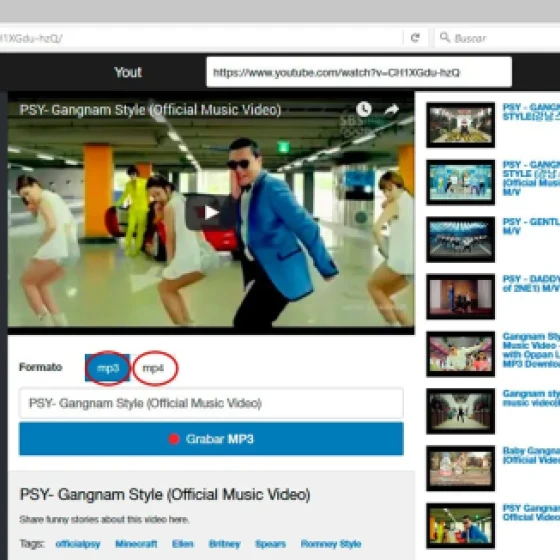Open first PSY Gangnam Style thumbnail
Screen dimensions: 560x560
click(x=461, y=125)
